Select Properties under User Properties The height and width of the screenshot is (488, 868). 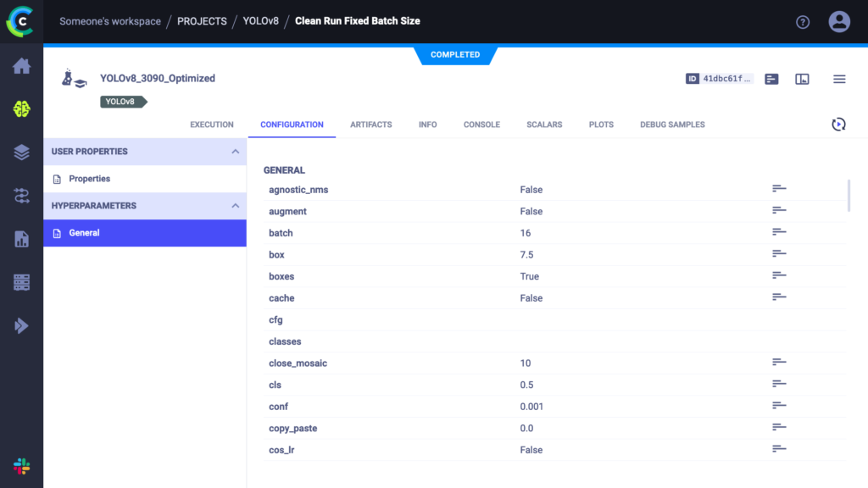pos(145,179)
